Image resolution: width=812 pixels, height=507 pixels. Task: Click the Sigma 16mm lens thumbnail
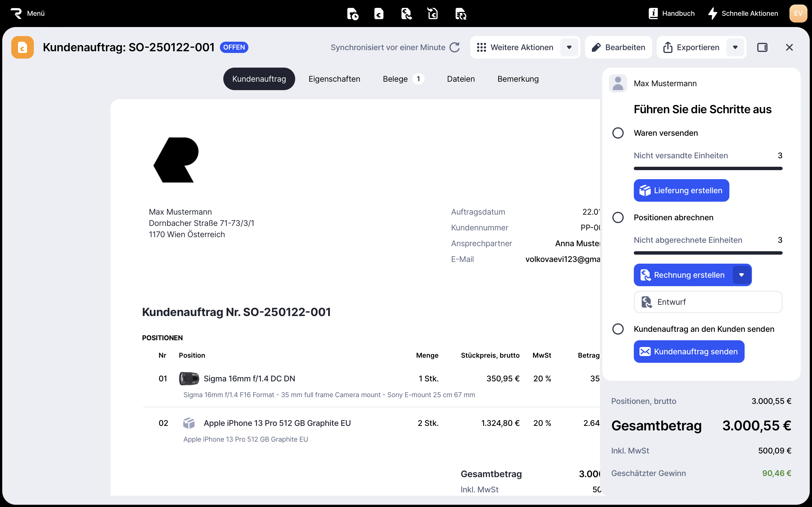point(189,379)
